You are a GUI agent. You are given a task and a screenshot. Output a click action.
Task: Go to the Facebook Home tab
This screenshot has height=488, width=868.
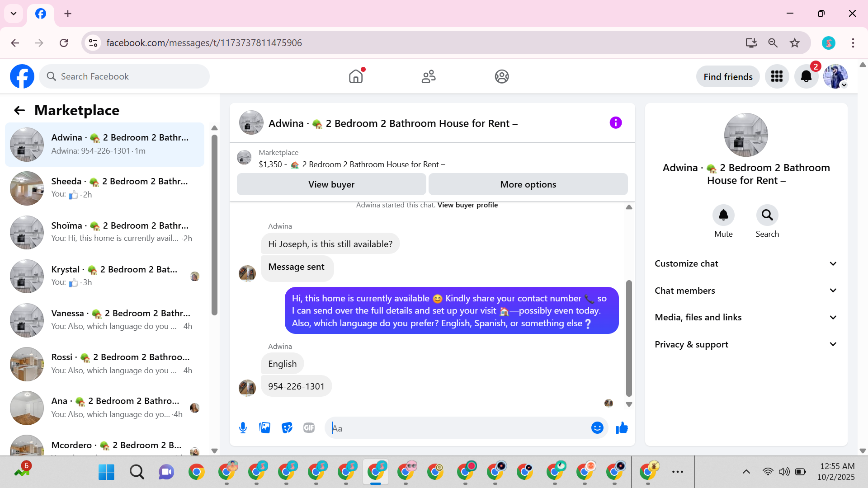[356, 77]
